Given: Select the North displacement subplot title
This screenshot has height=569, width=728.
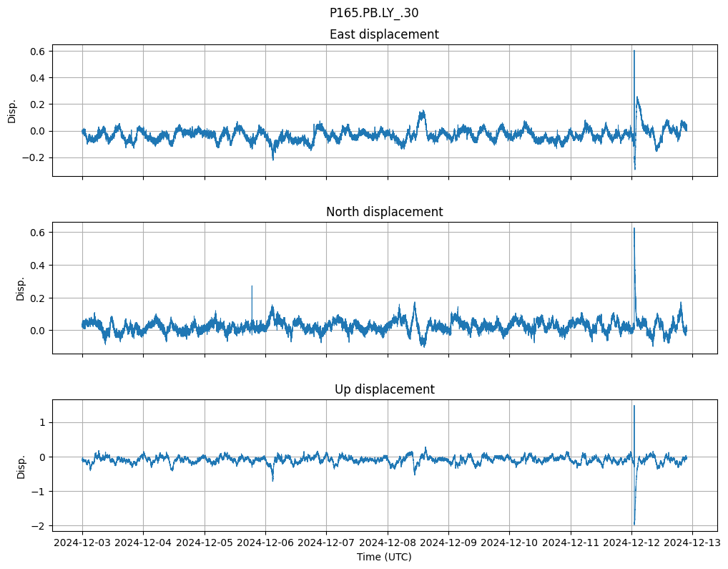Looking at the screenshot, I should [384, 212].
